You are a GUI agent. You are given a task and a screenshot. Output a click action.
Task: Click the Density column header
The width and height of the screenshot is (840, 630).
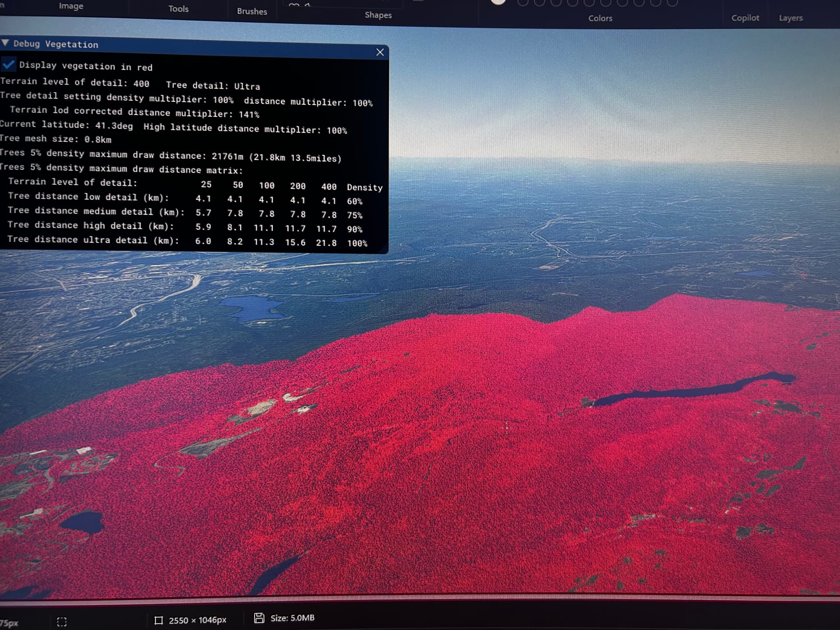364,187
